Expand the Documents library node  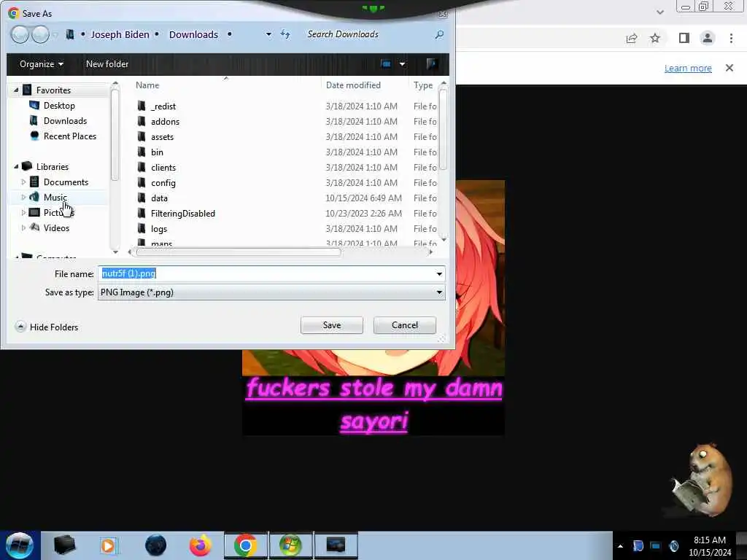[23, 182]
